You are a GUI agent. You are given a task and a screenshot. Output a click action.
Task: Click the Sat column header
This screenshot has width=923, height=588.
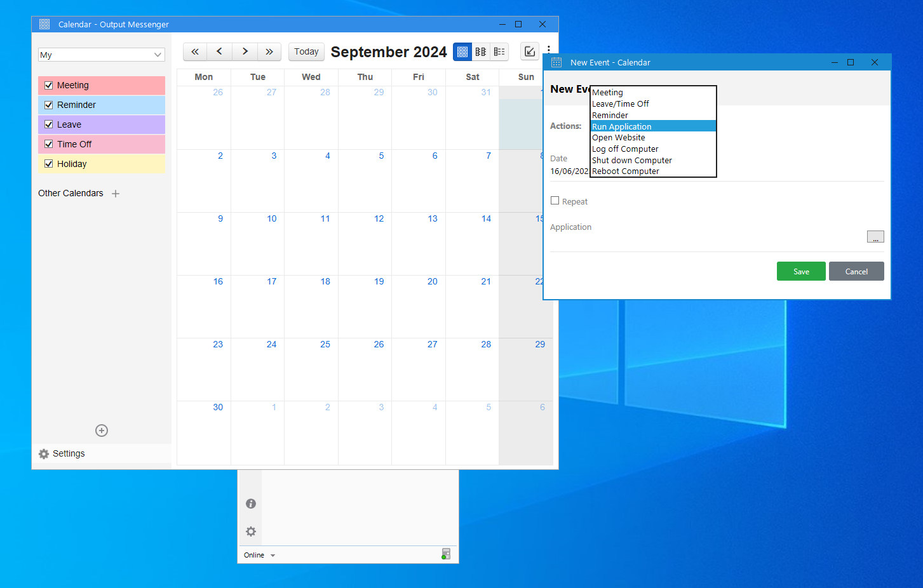(x=473, y=77)
